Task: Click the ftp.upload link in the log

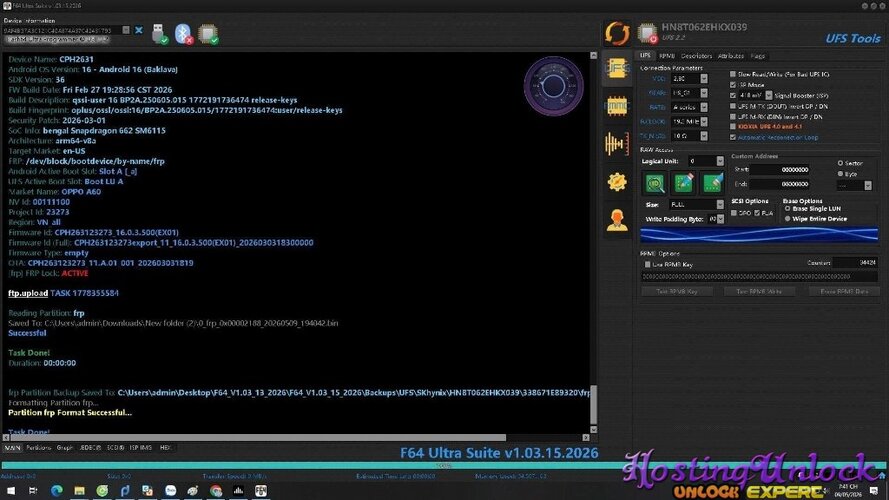Action: click(28, 293)
